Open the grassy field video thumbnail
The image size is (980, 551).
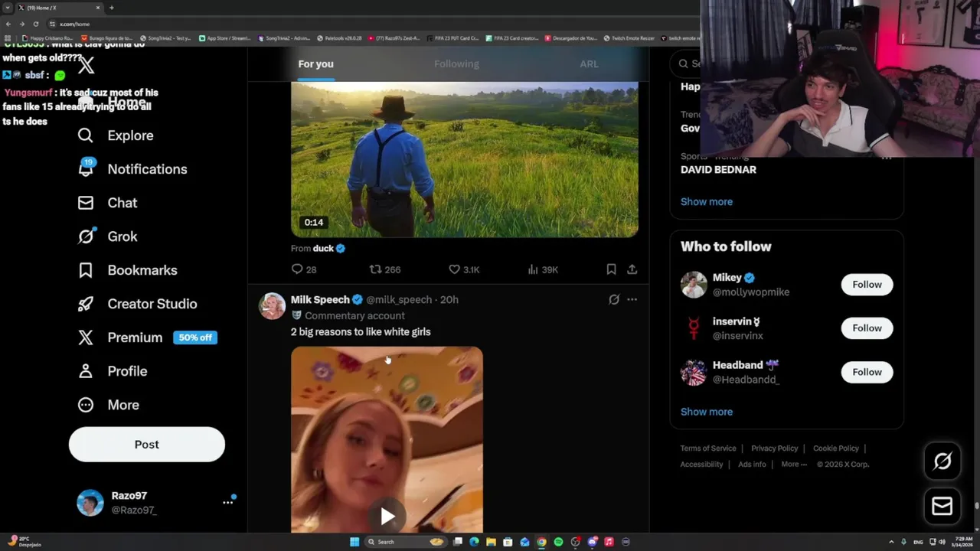[464, 160]
